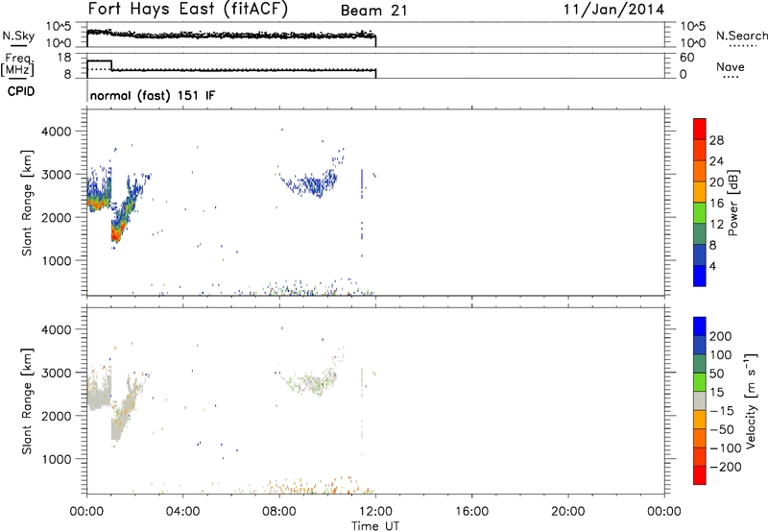Image resolution: width=768 pixels, height=532 pixels.
Task: Click '4000' tick on the power panel
Action: point(56,132)
